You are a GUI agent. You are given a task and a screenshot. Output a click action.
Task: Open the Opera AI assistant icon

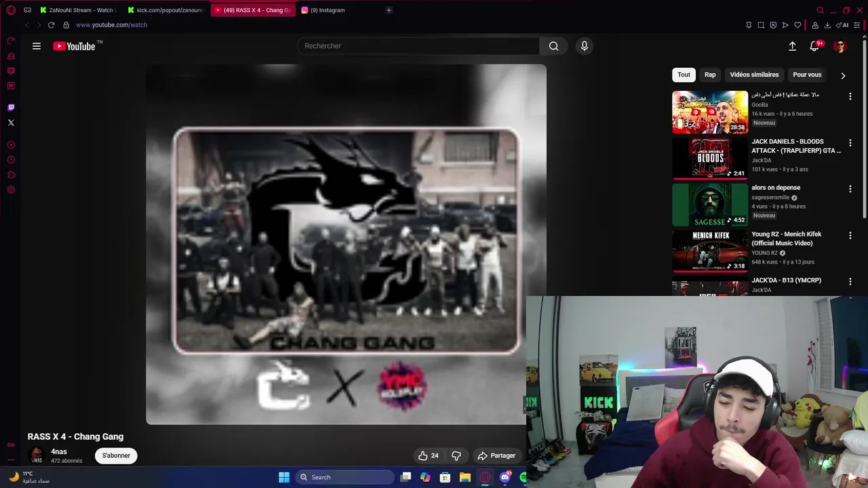843,25
